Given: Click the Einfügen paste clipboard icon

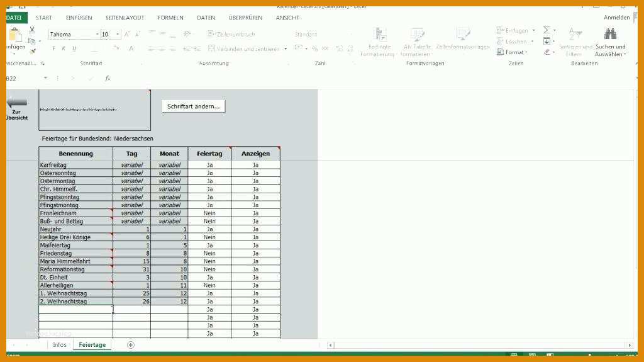Looking at the screenshot, I should tap(15, 35).
